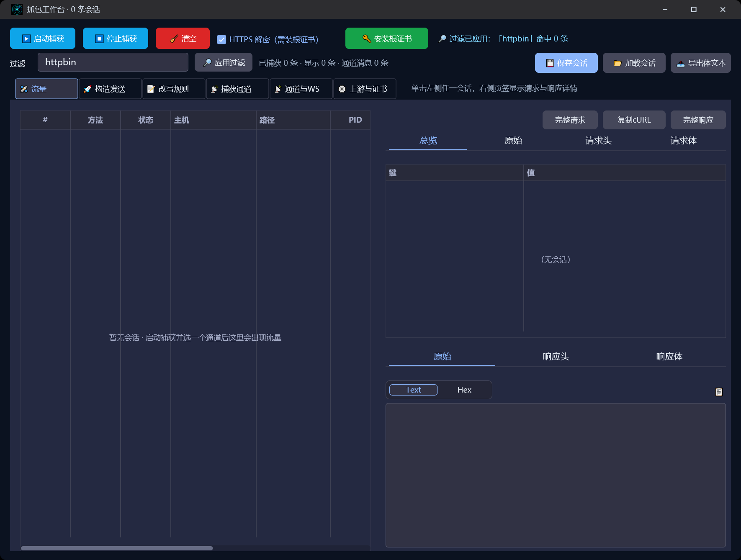Screen dimensions: 741x560
Task: Select the Text view toggle
Action: click(414, 390)
